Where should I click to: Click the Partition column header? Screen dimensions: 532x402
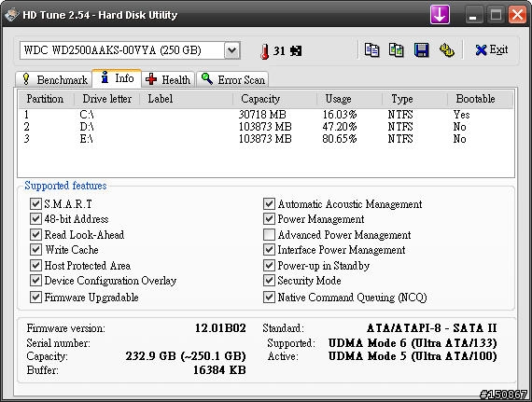click(x=46, y=99)
